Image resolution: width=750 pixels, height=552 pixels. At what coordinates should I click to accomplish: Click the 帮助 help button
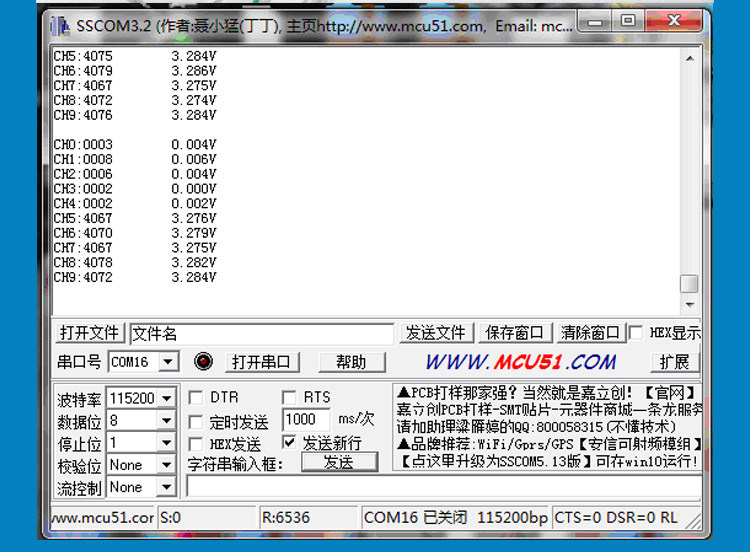(x=351, y=362)
